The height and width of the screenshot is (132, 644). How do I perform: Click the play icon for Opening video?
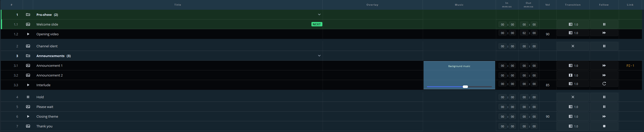tap(28, 34)
